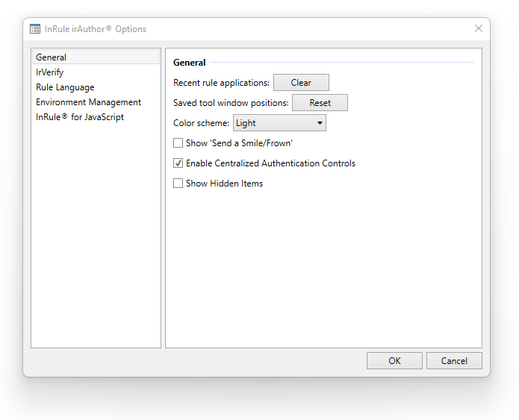This screenshot has height=420, width=519.
Task: Select Environment Management category
Action: 88,102
